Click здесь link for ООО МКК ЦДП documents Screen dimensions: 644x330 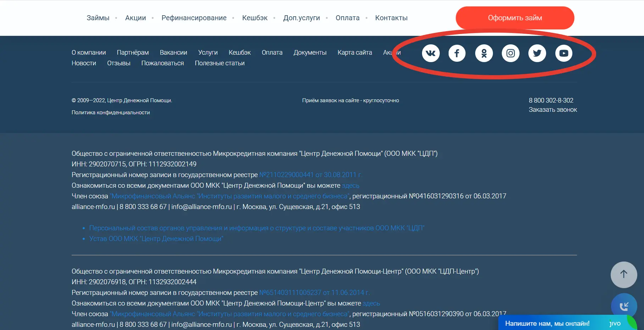(350, 186)
